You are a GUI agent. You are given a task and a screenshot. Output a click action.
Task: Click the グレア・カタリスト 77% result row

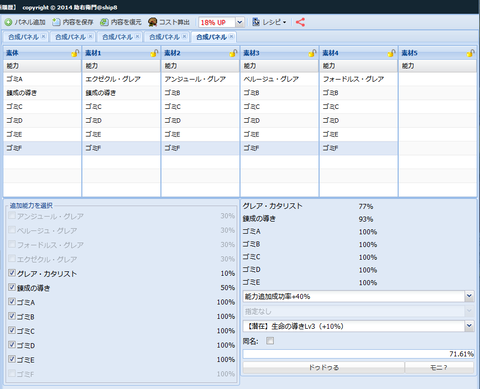pyautogui.click(x=358, y=206)
